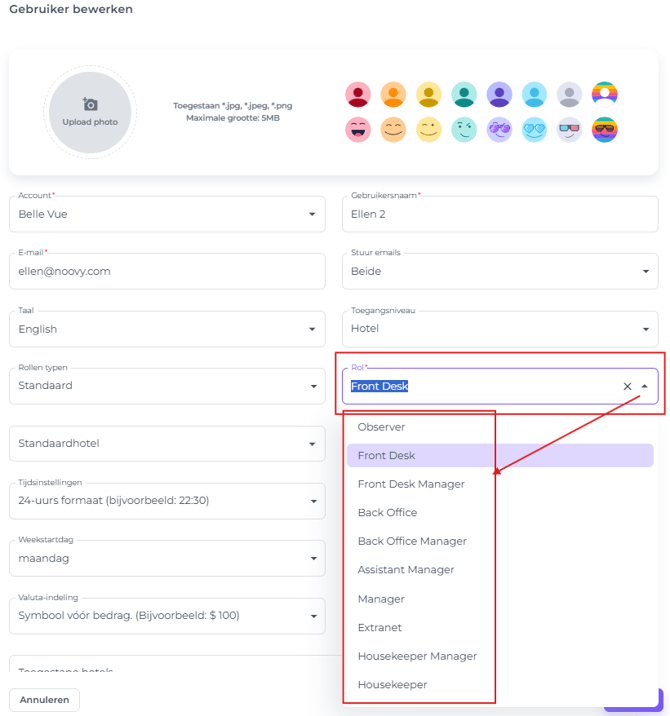Choose the red person avatar
The width and height of the screenshot is (670, 716).
pyautogui.click(x=358, y=95)
